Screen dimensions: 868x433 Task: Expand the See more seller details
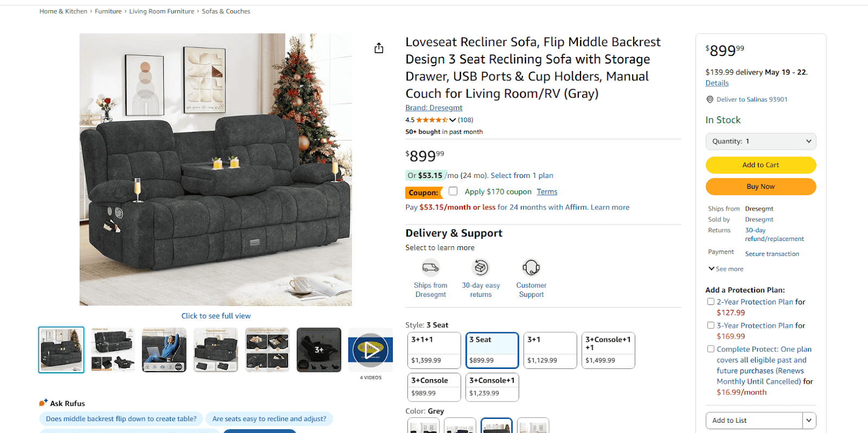tap(726, 269)
